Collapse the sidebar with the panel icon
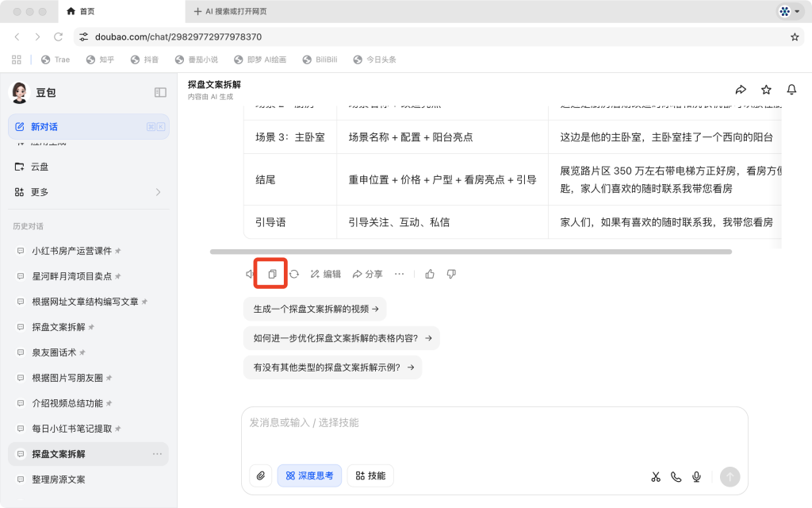This screenshot has width=812, height=508. (161, 91)
